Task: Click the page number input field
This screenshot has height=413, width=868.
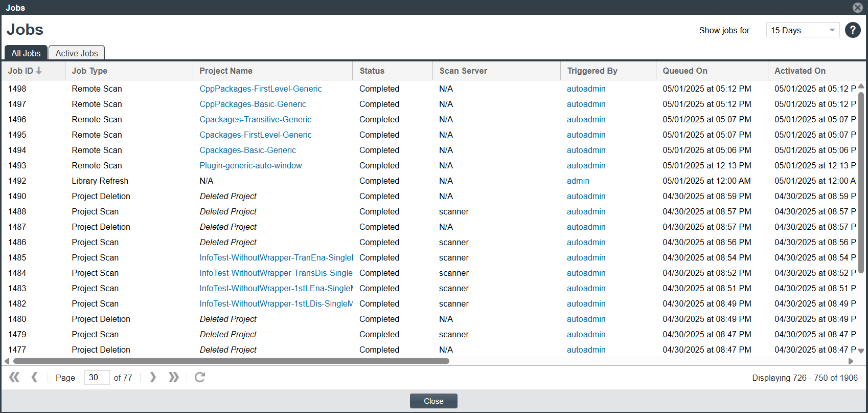Action: pyautogui.click(x=97, y=377)
